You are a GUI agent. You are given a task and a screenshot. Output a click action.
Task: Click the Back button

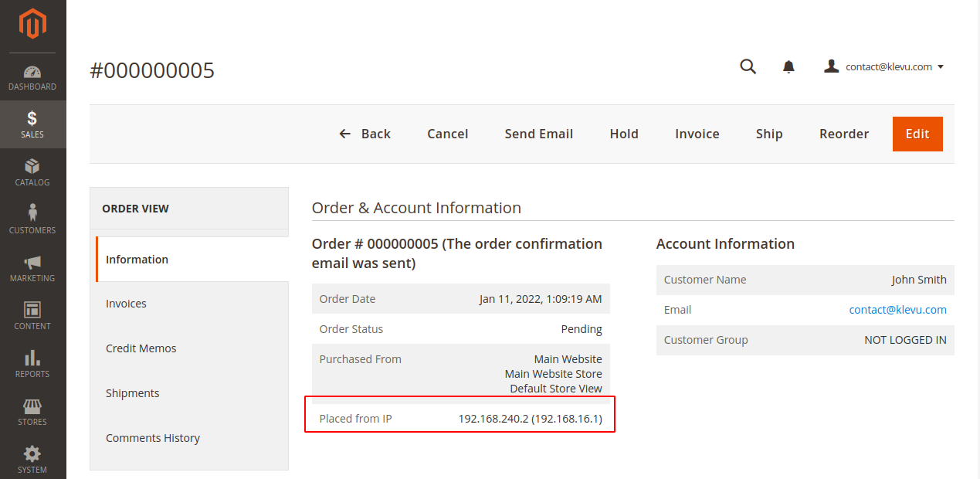(x=365, y=134)
